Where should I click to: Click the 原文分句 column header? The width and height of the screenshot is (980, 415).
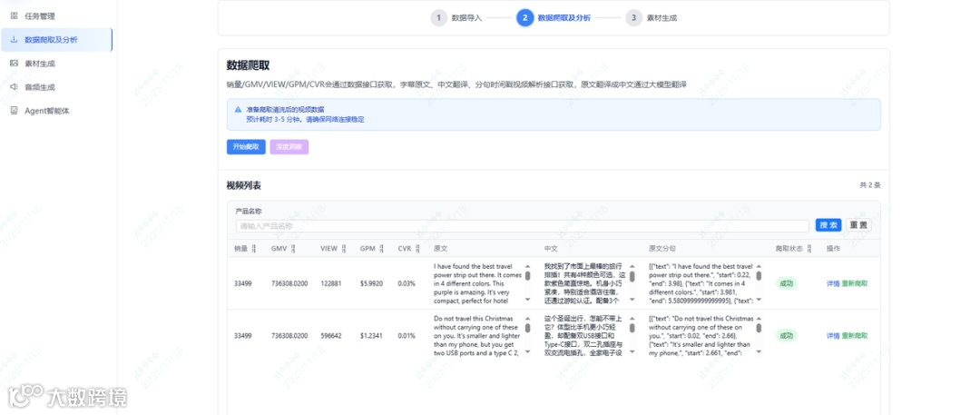tap(661, 249)
